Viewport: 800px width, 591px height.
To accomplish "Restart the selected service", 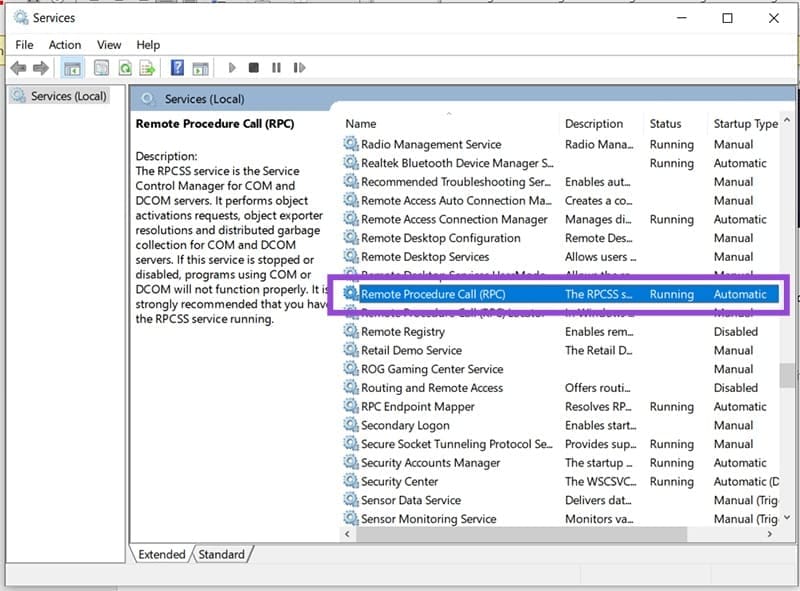I will (x=299, y=67).
